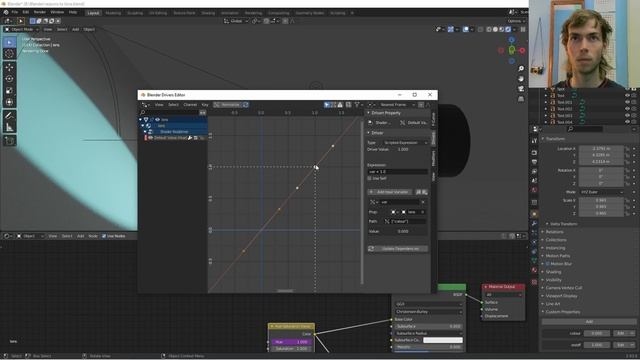Viewport: 640px width, 360px height.
Task: Open Channel menu in Drivers Editor
Action: pos(190,105)
